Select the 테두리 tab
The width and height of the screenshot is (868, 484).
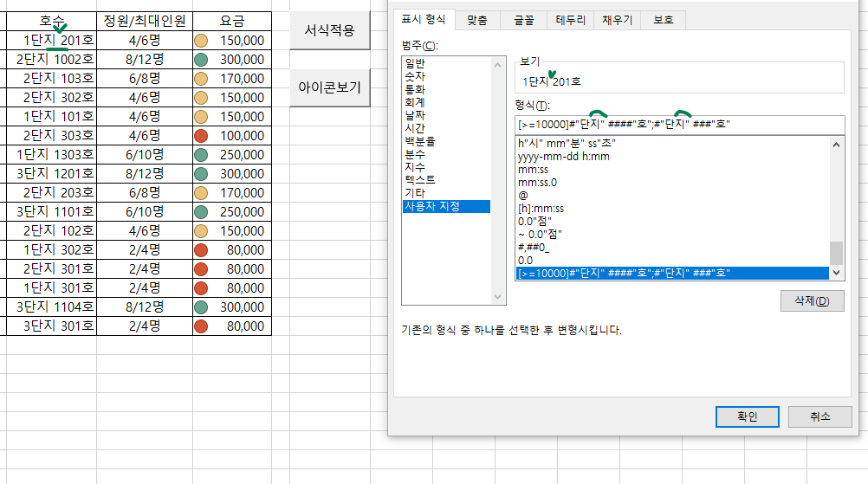click(x=570, y=19)
